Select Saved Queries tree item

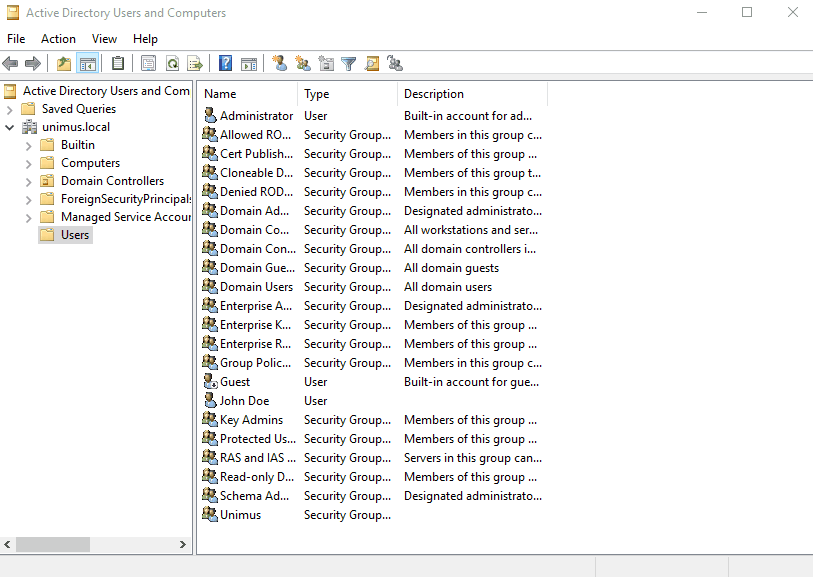coord(68,109)
